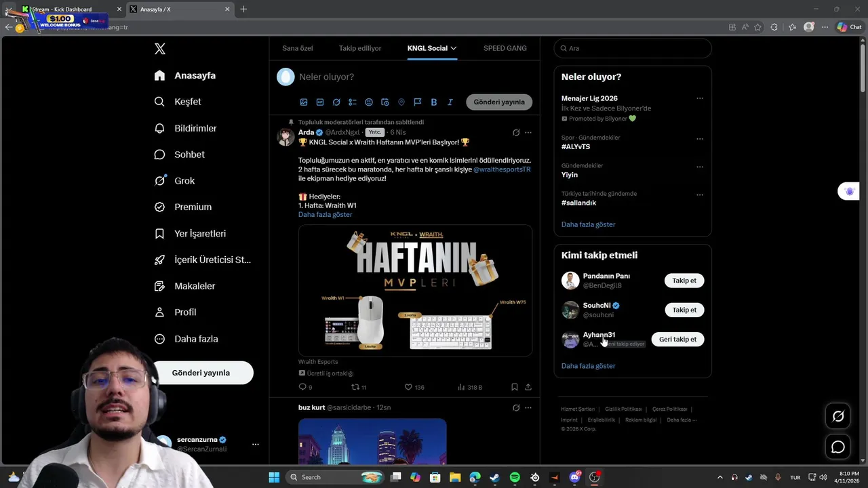Screen dimensions: 868x488
Task: Open Premium in sidebar
Action: 183,207
